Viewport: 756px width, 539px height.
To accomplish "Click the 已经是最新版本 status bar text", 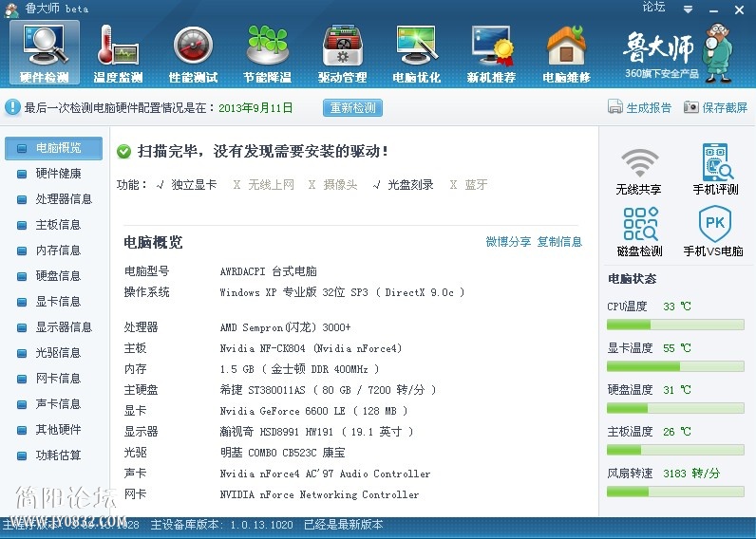I will click(x=343, y=525).
